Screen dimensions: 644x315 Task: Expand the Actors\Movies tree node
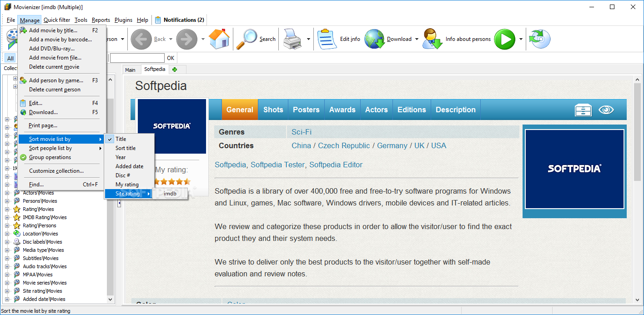click(7, 193)
